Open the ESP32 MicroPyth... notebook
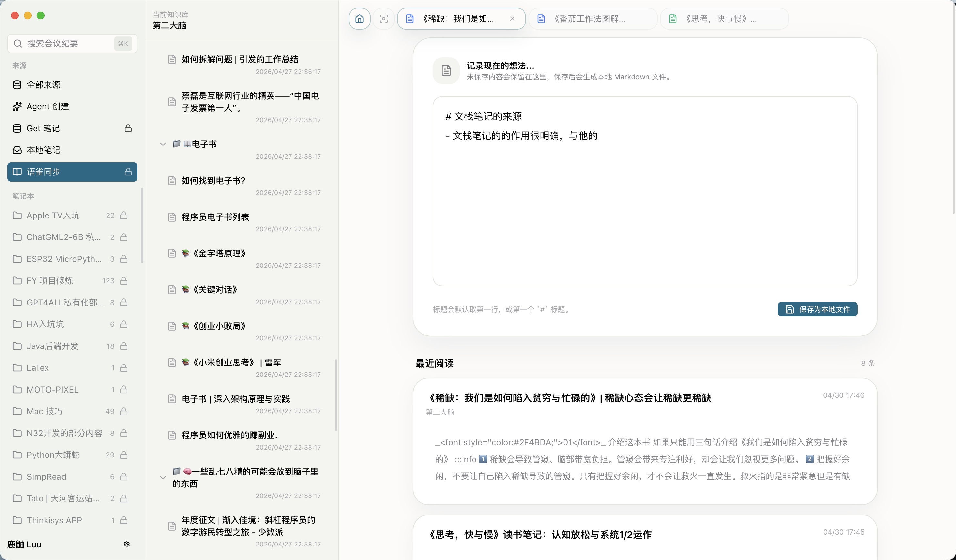 coord(70,259)
